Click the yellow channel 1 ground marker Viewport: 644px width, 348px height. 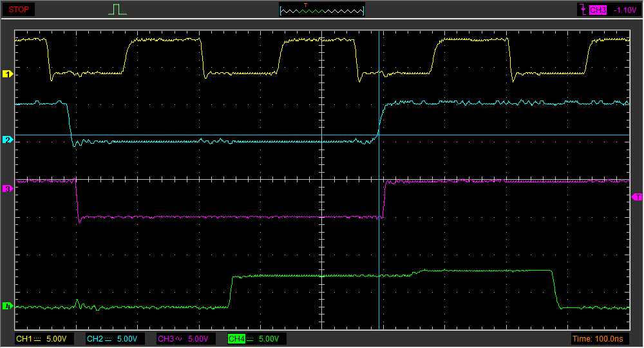pyautogui.click(x=8, y=75)
